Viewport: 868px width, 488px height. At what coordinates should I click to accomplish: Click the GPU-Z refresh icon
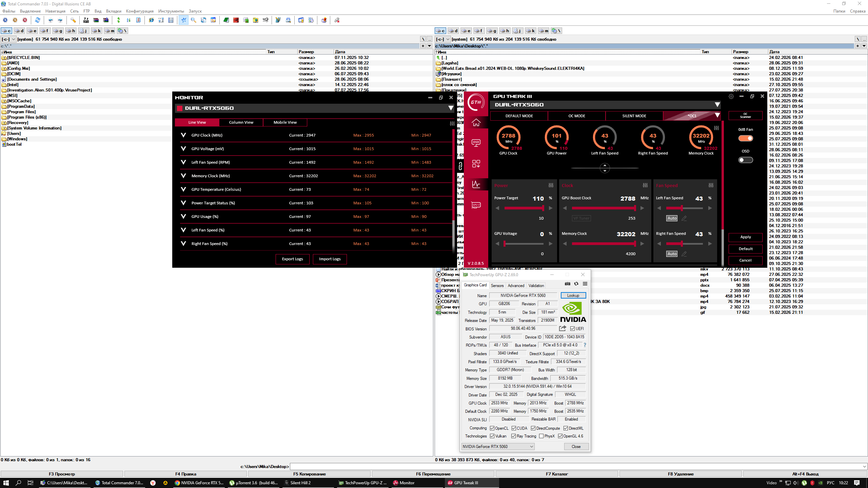[576, 284]
